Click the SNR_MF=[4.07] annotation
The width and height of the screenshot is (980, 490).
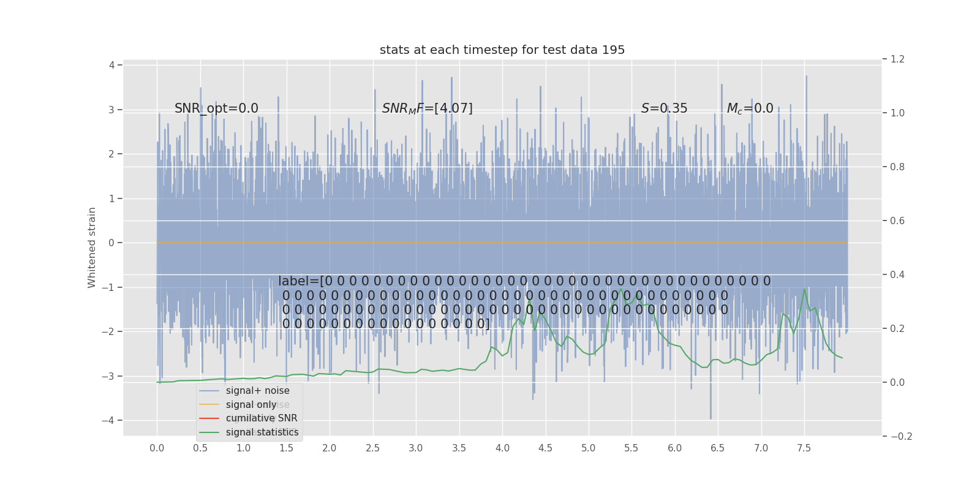pyautogui.click(x=428, y=109)
